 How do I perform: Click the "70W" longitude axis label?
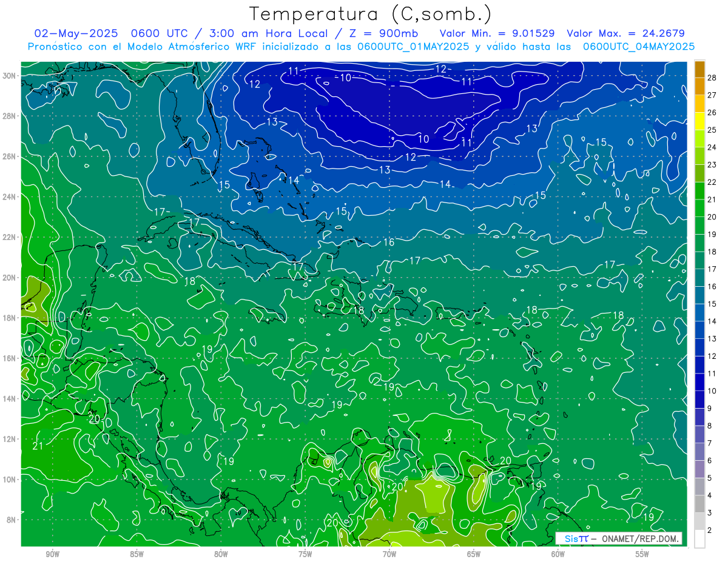pyautogui.click(x=389, y=554)
